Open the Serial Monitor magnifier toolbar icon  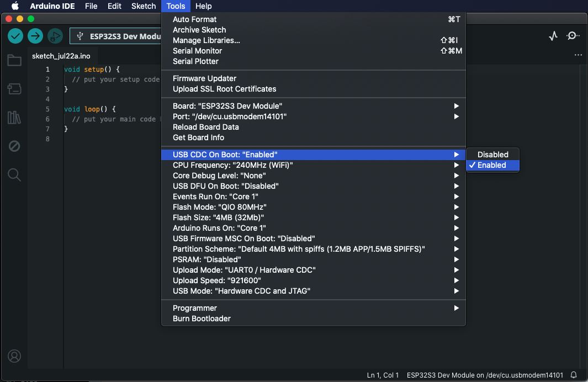pyautogui.click(x=573, y=36)
